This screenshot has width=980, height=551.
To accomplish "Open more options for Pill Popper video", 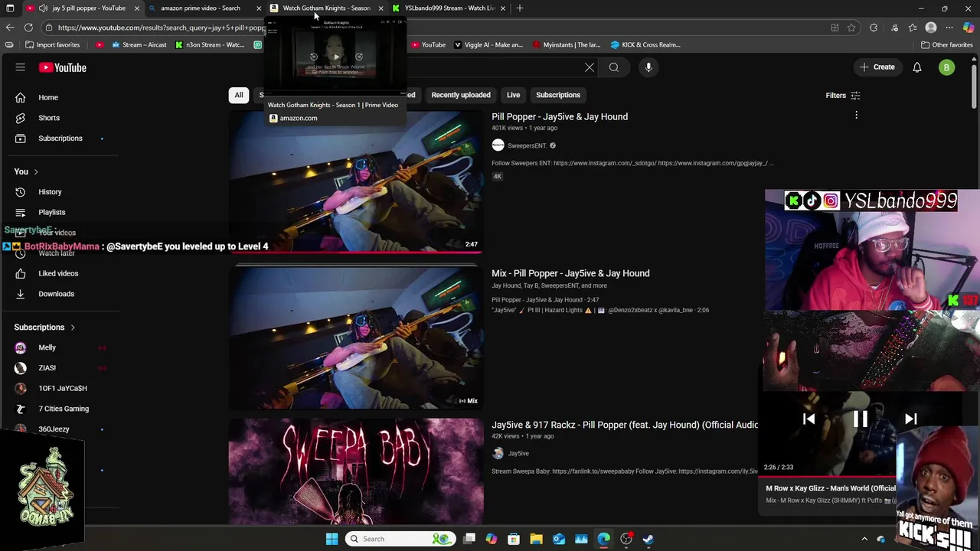I will point(856,116).
